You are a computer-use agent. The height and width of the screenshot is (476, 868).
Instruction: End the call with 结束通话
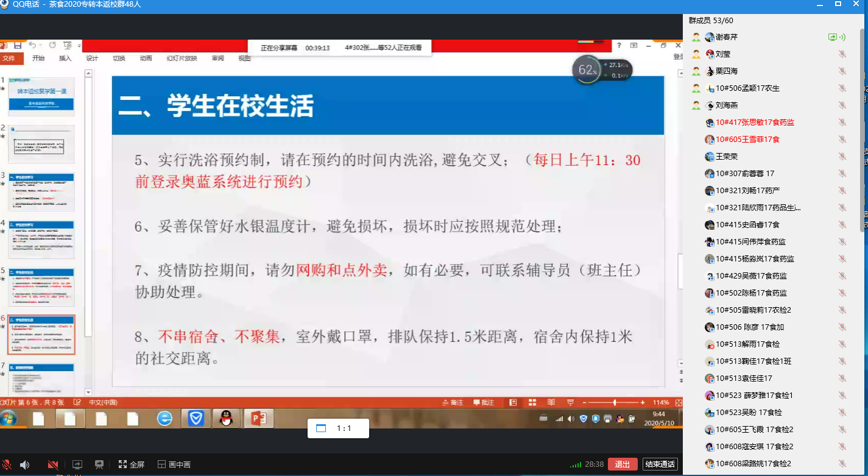pyautogui.click(x=660, y=464)
